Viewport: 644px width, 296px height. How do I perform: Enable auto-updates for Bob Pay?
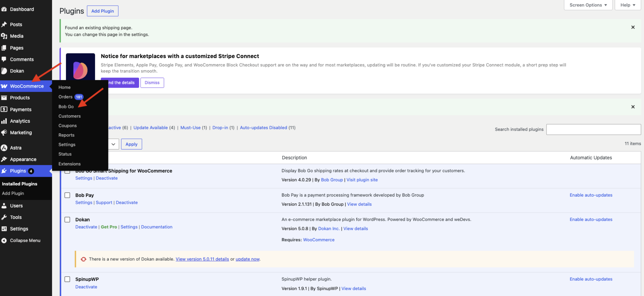(x=591, y=195)
